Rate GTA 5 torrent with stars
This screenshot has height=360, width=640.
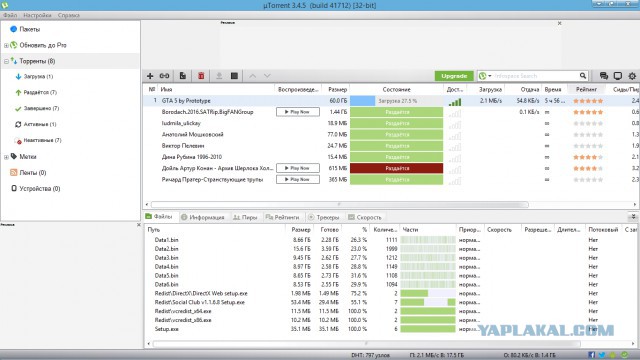click(x=588, y=101)
